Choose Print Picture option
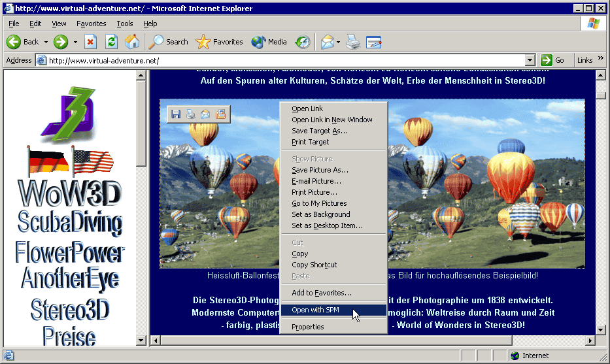This screenshot has width=610, height=364. 334,192
